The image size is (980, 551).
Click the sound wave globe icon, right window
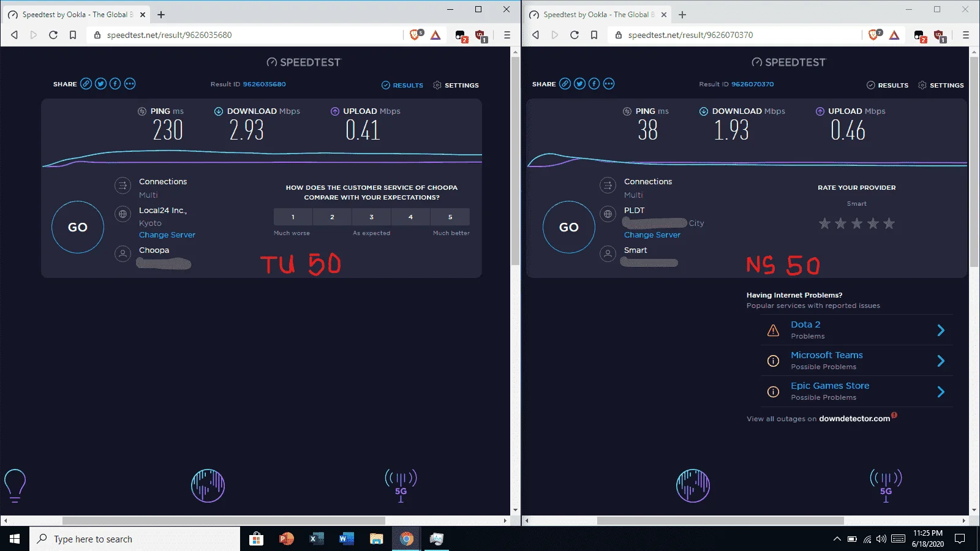coord(693,485)
